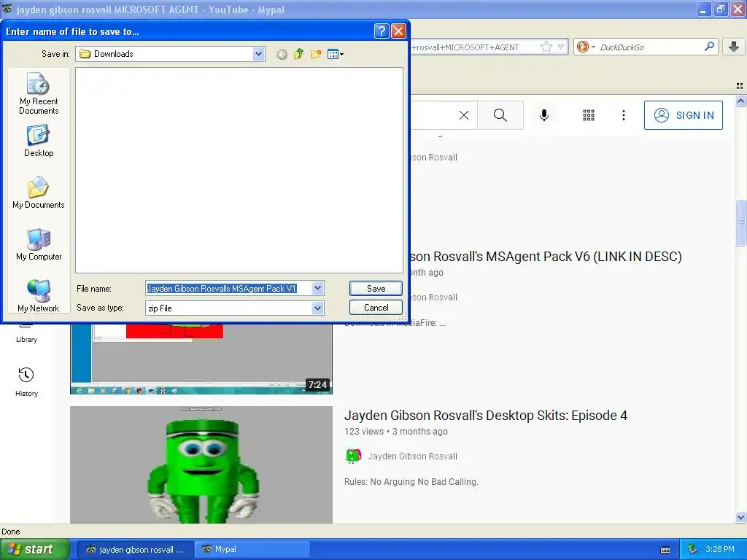Open the URL bar history dropdown arrow
Viewport: 747px width, 560px height.
561,47
